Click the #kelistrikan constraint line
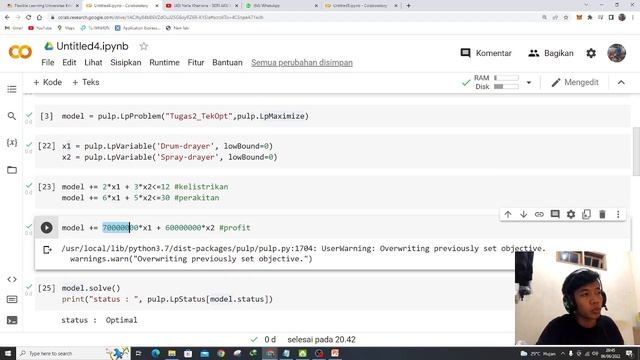The height and width of the screenshot is (360, 640). coord(145,187)
